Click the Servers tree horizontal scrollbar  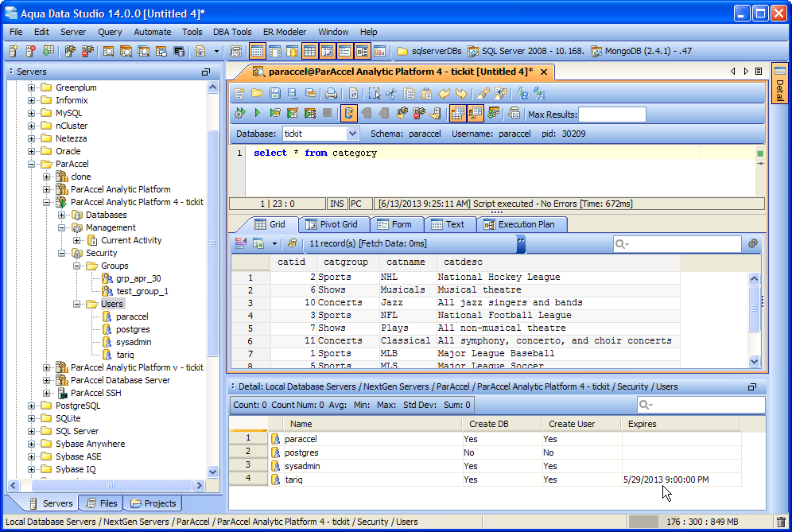pos(111,486)
